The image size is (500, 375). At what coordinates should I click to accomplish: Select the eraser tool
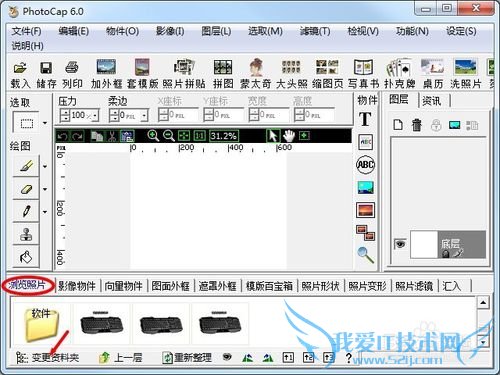[26, 189]
